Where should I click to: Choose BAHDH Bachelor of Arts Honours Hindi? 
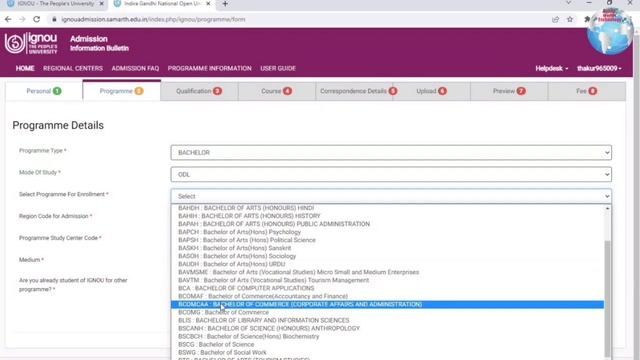pos(387,208)
